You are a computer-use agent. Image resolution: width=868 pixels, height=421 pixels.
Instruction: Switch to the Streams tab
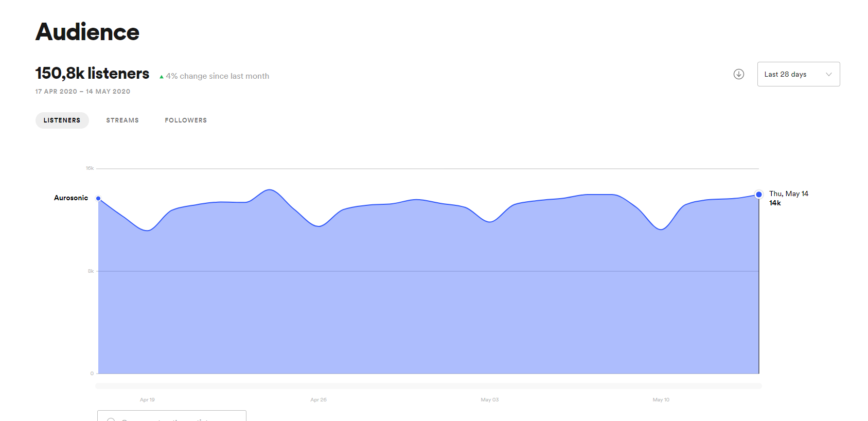coord(122,120)
